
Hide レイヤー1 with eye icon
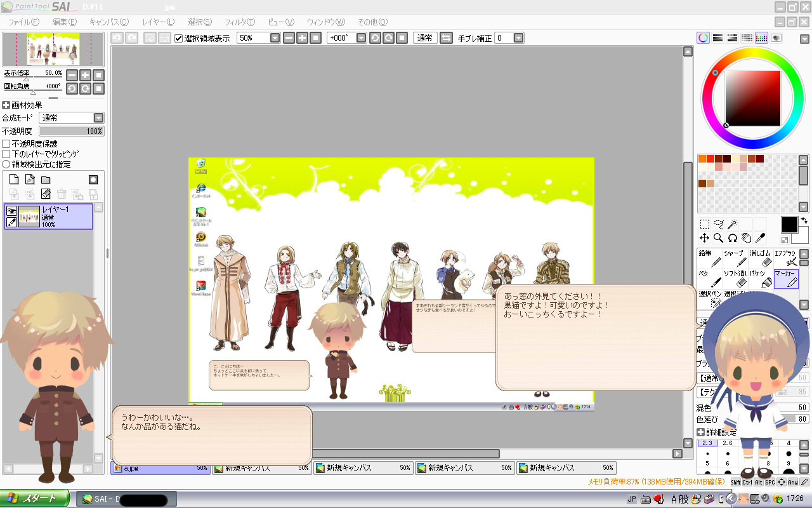(x=11, y=211)
